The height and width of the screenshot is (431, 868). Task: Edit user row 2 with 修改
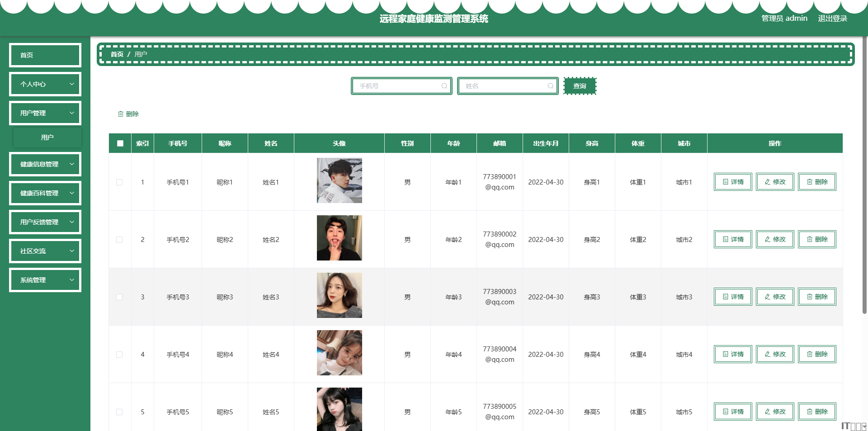774,239
